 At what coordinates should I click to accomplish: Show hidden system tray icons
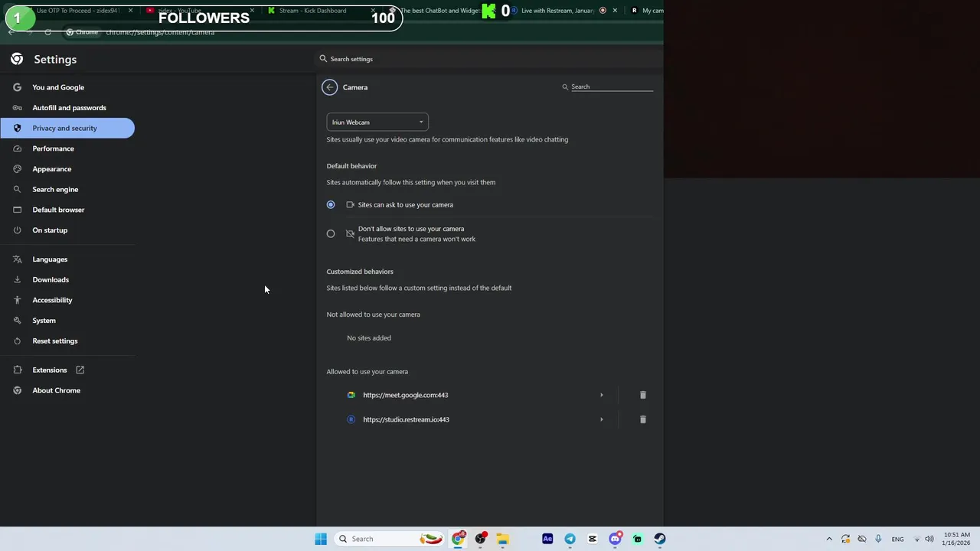[829, 539]
